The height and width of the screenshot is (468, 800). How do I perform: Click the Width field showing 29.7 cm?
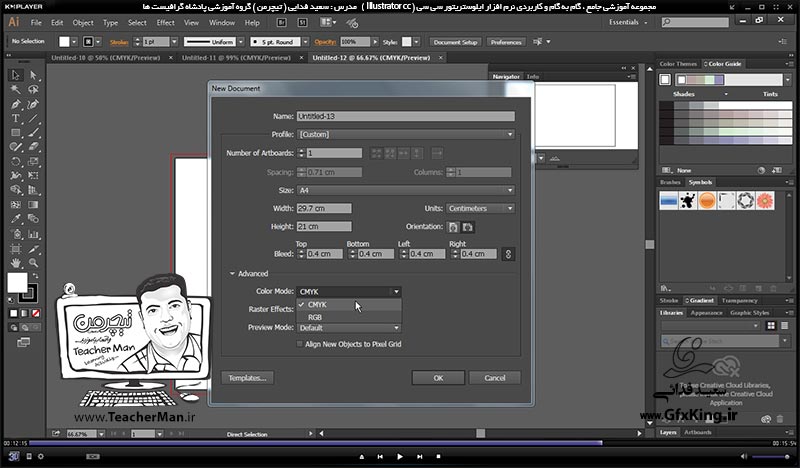coord(324,208)
